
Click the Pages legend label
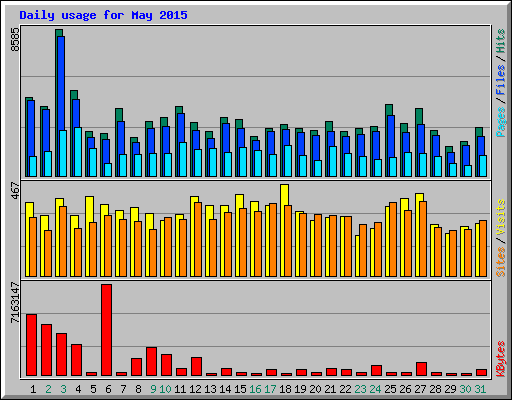(x=501, y=122)
